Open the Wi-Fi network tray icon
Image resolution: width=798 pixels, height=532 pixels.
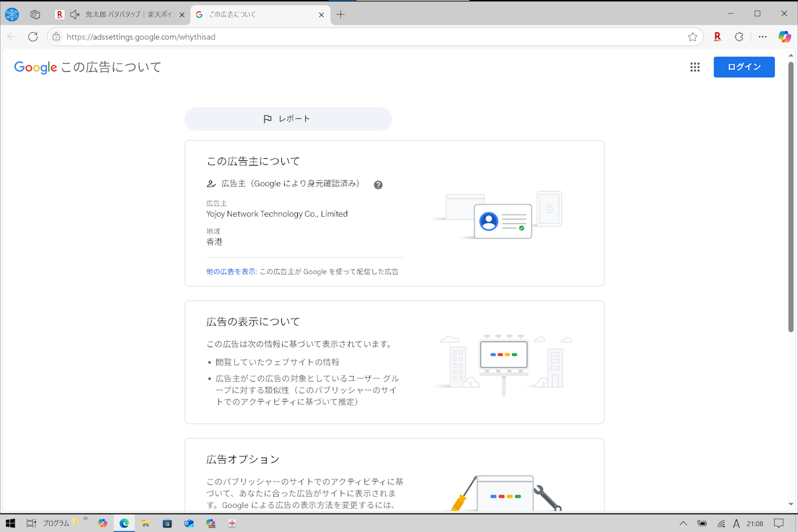(721, 523)
